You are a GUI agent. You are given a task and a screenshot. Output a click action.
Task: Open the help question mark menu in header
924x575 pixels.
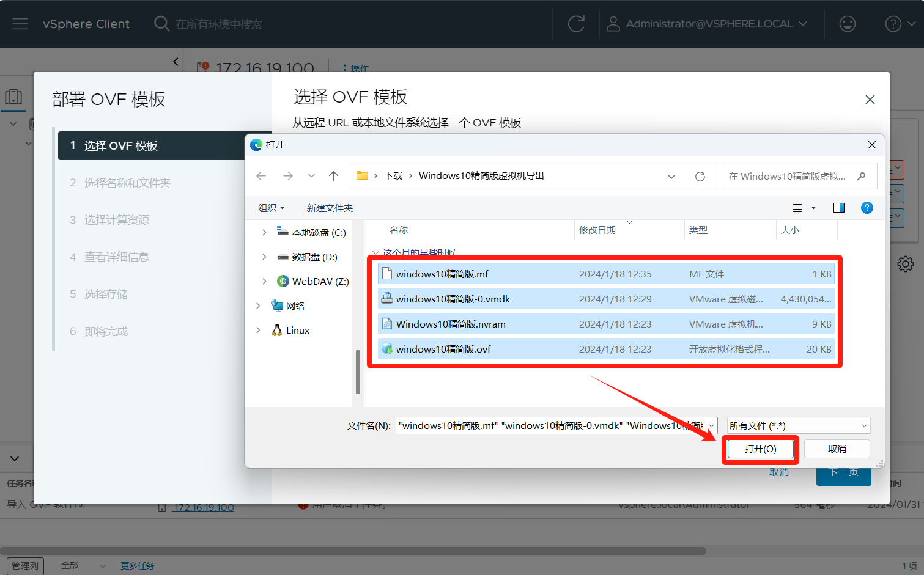click(x=900, y=24)
